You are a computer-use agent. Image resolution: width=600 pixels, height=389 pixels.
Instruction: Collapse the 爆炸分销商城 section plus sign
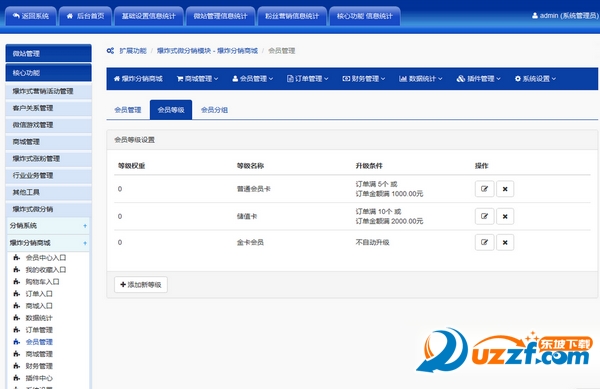pyautogui.click(x=85, y=243)
